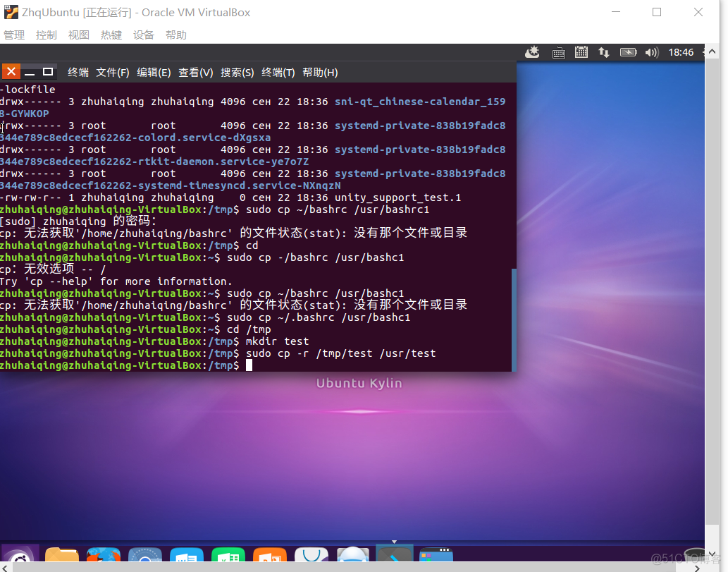Click the VirtualBox vertical scrollbar thumb
This screenshot has height=572, width=728.
pos(712,291)
